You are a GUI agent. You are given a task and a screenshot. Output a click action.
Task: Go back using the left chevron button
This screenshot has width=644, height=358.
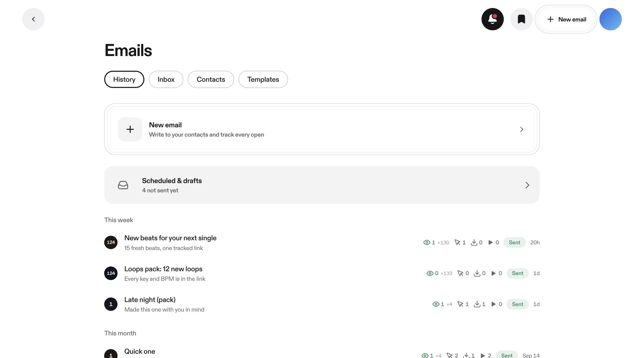coord(33,19)
